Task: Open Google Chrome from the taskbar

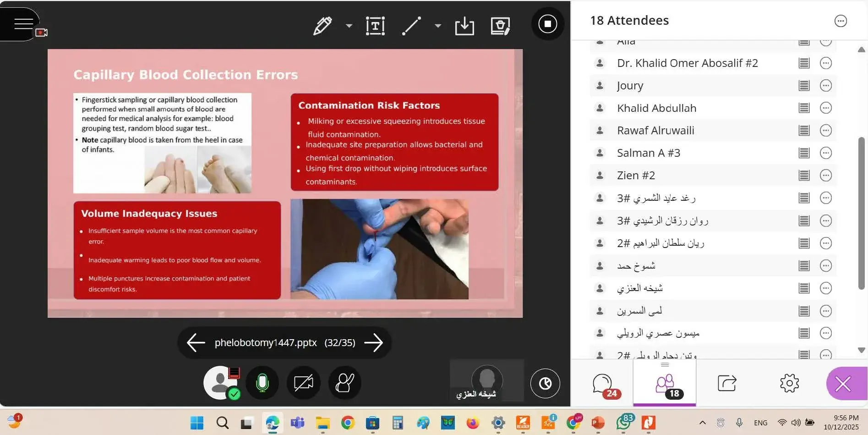Action: click(348, 423)
